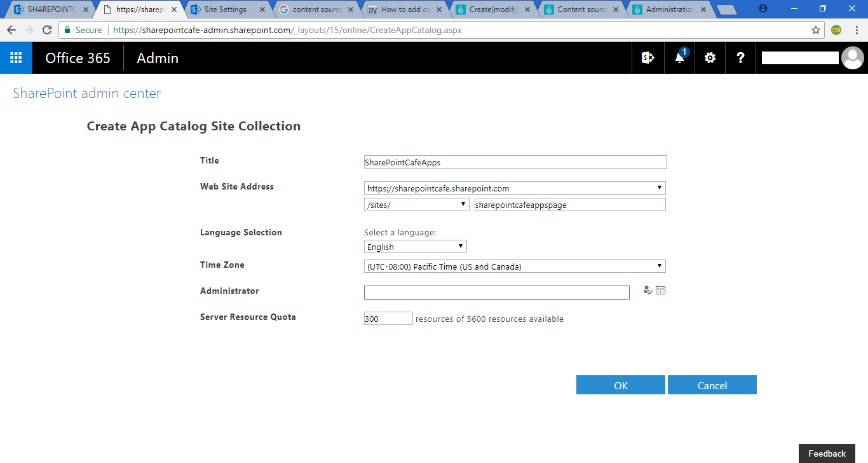This screenshot has width=868, height=463.
Task: Open the Office 365 app launcher waffle
Action: pos(16,58)
